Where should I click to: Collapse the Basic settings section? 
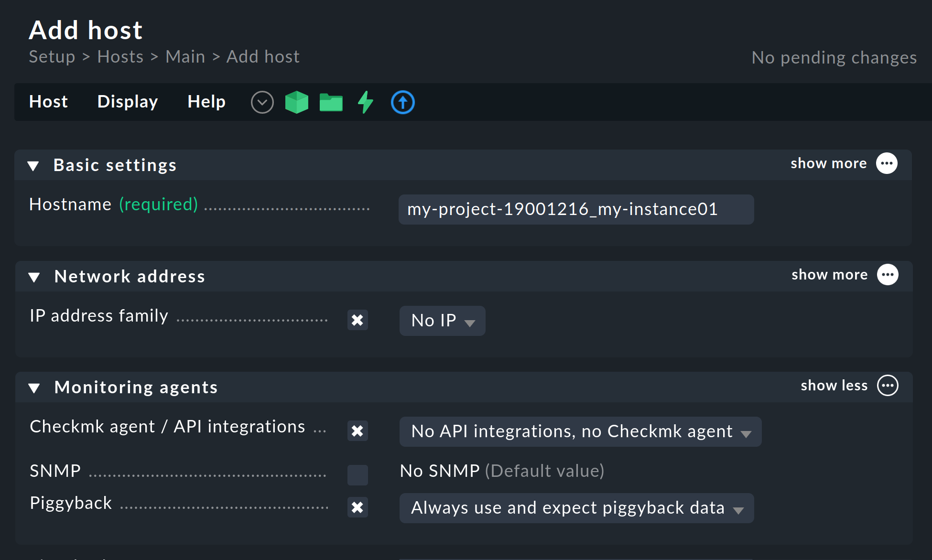pos(33,165)
